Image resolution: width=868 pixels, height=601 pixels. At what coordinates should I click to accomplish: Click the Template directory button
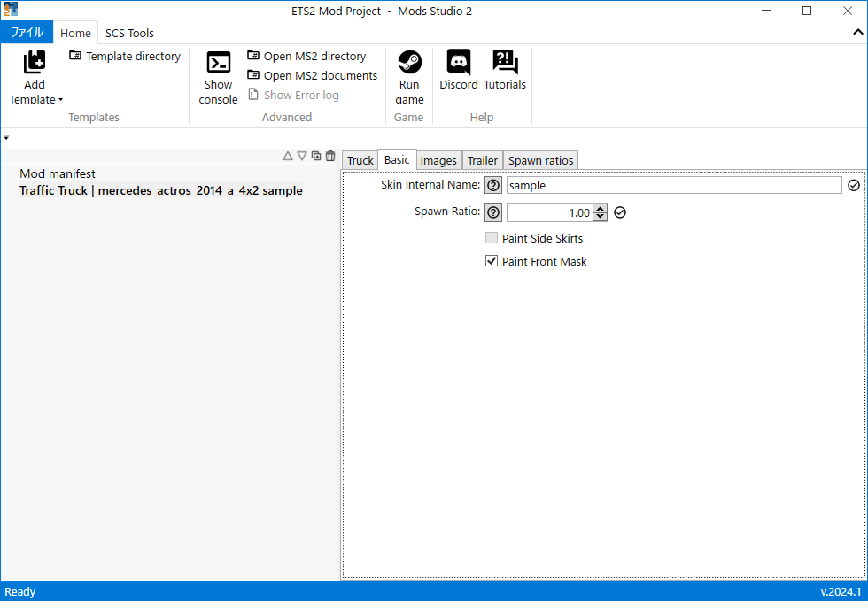click(x=125, y=56)
